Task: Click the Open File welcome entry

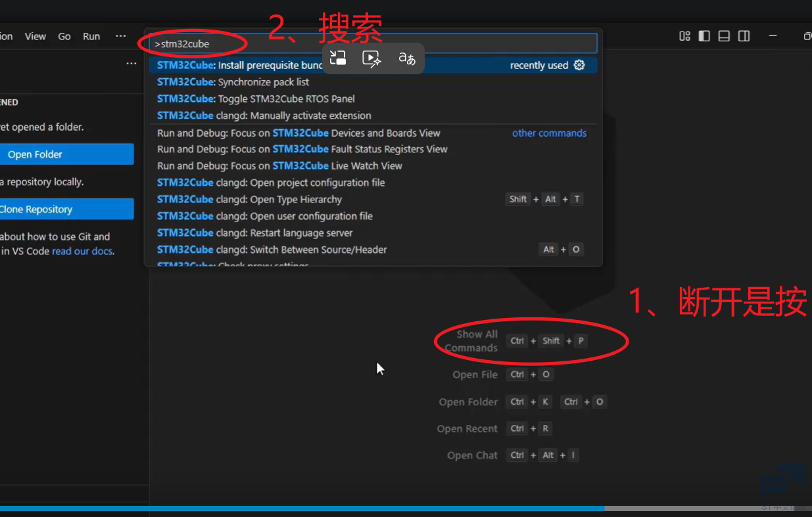Action: [x=502, y=374]
